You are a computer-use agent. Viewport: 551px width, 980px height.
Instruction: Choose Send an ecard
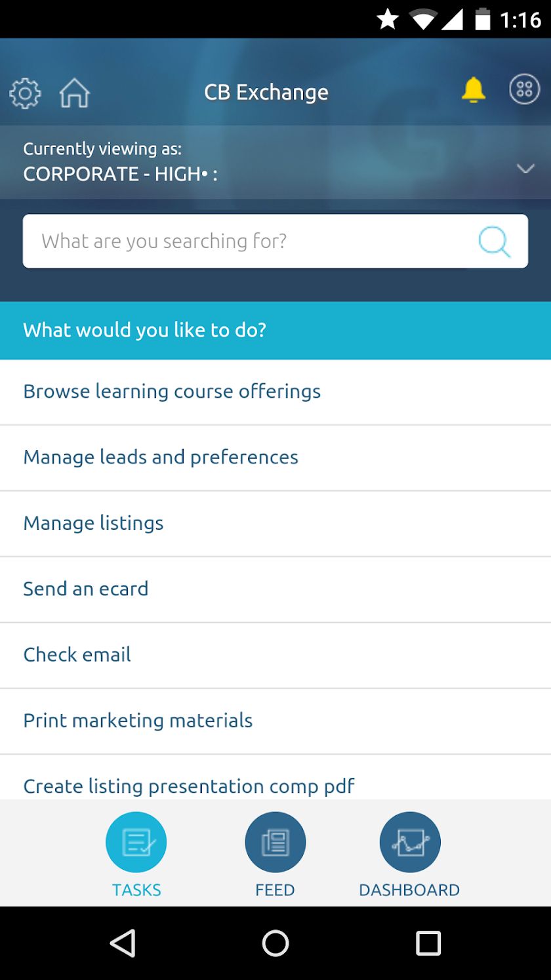point(86,589)
